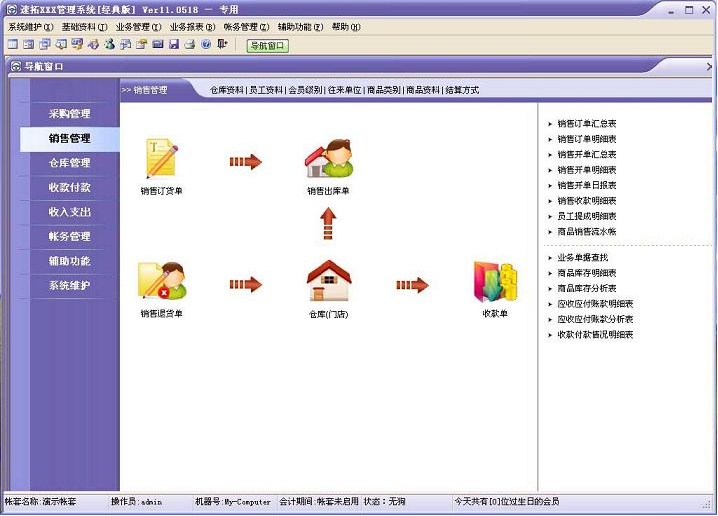
Task: Open the 业务报表(B) menu
Action: [193, 27]
